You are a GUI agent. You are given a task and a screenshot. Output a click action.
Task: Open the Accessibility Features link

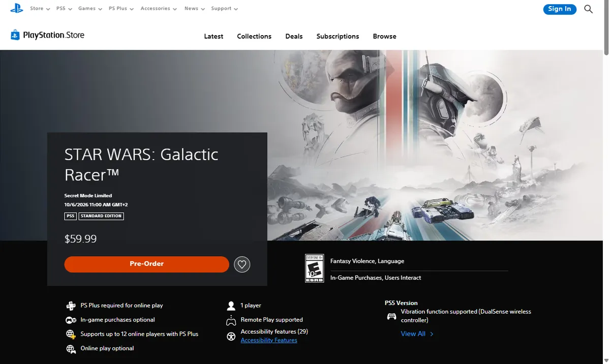269,340
